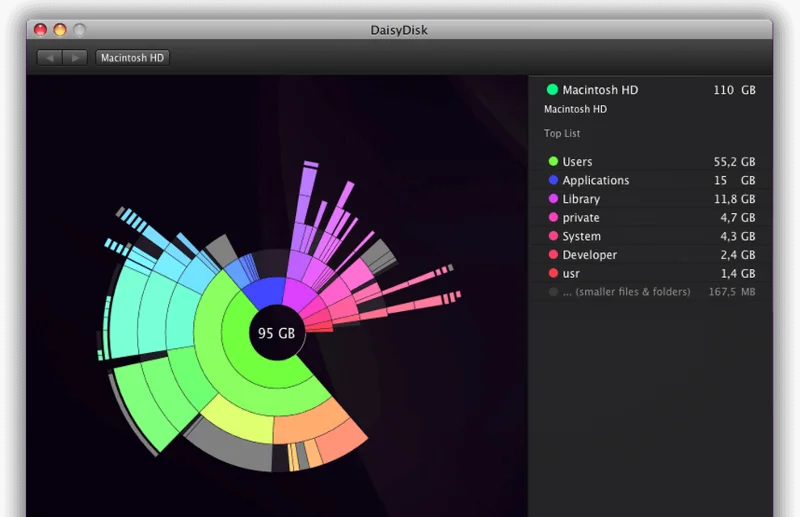The height and width of the screenshot is (517, 800).
Task: Open the Applications entry in Top List
Action: coord(595,181)
